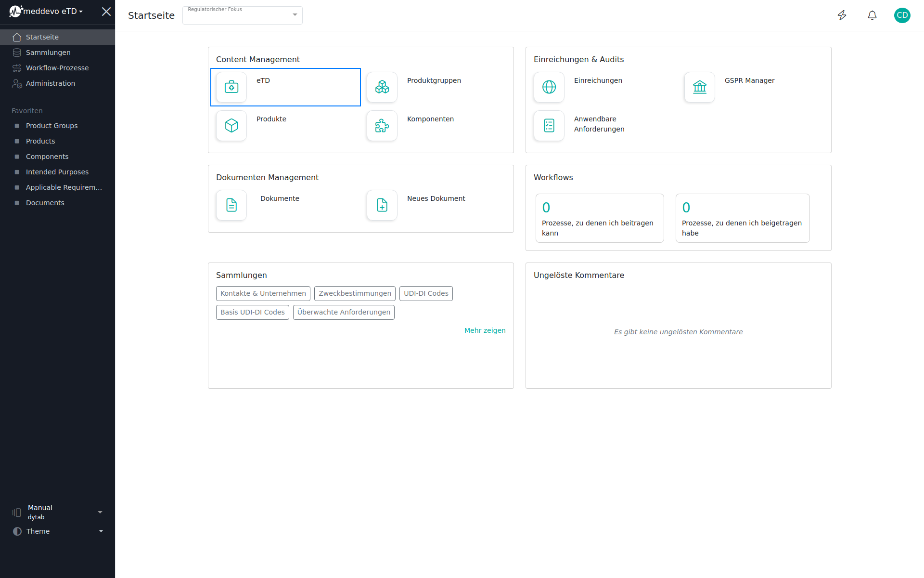Open Anwendbare Anforderungen checklist icon
924x578 pixels.
549,126
